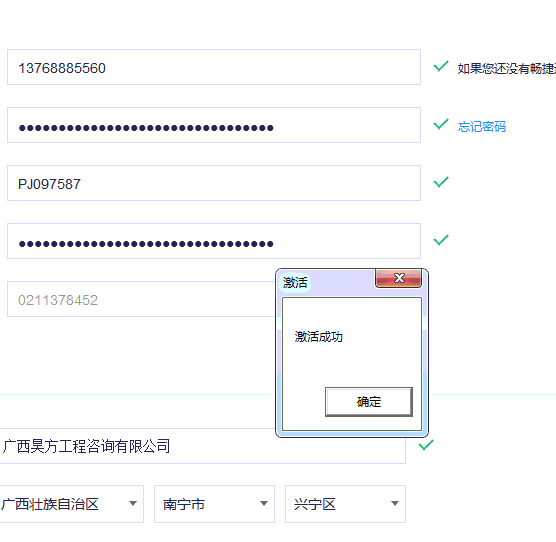The image size is (556, 542).
Task: Click into the second masked password field
Action: coord(214,241)
